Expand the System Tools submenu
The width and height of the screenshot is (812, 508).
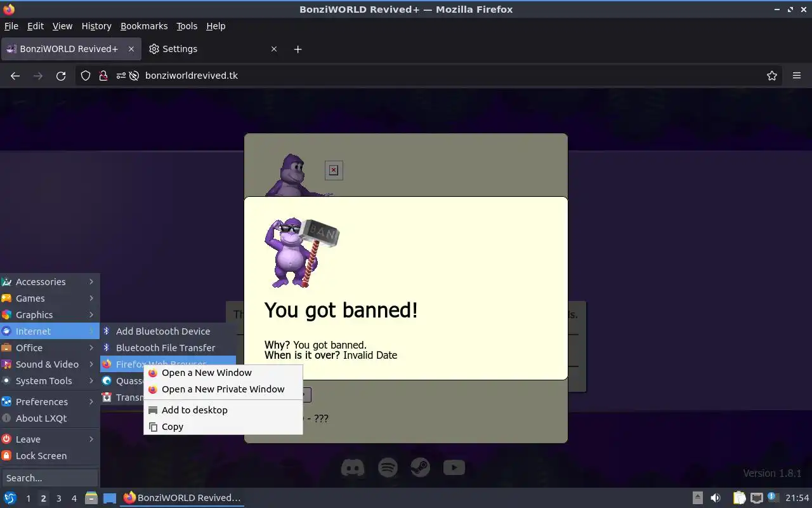point(49,381)
